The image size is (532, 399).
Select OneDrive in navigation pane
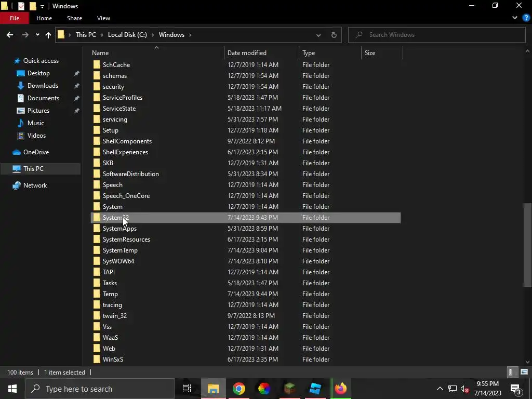pyautogui.click(x=36, y=152)
